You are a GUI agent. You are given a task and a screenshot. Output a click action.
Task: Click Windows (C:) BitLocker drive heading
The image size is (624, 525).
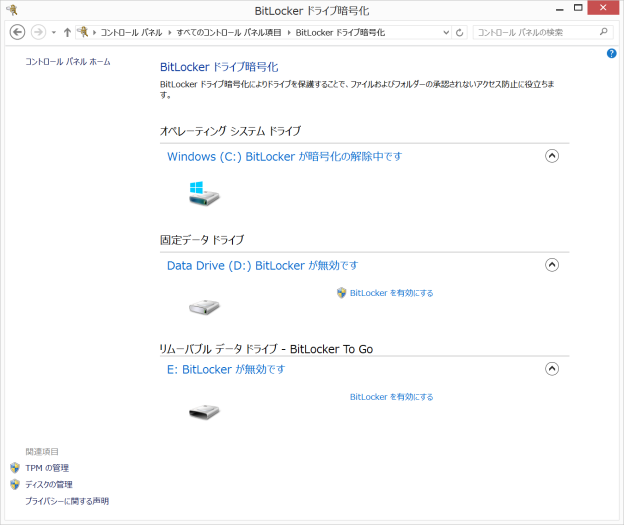[285, 156]
